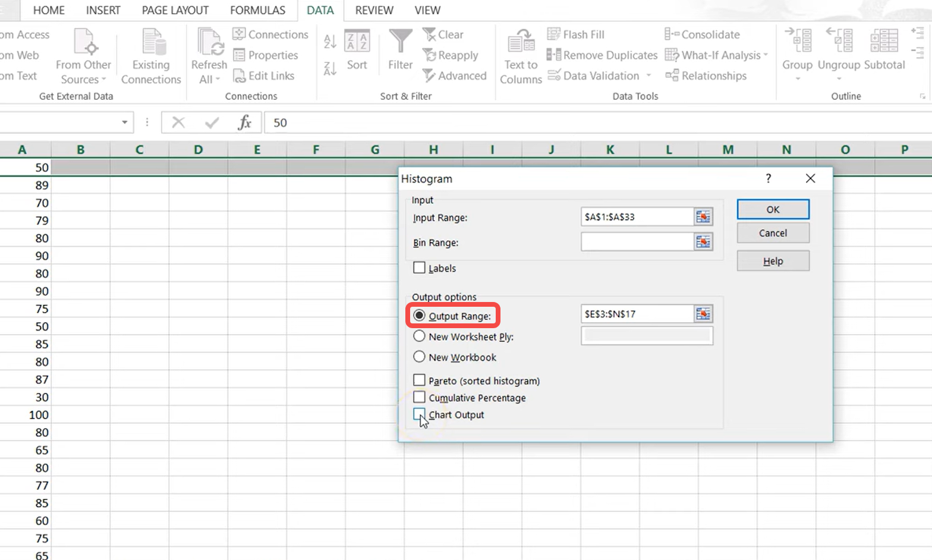
Task: Open the PAGE LAYOUT tab
Action: [x=175, y=10]
